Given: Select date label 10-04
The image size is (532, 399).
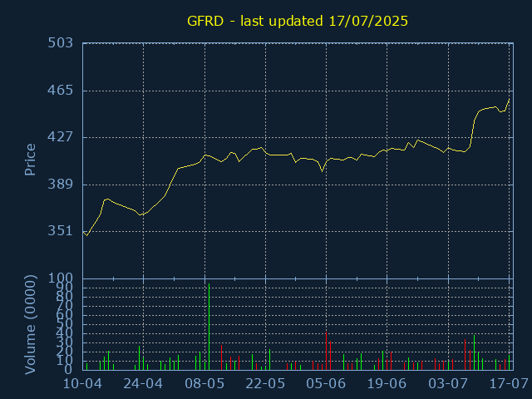Looking at the screenshot, I should coord(83,384).
